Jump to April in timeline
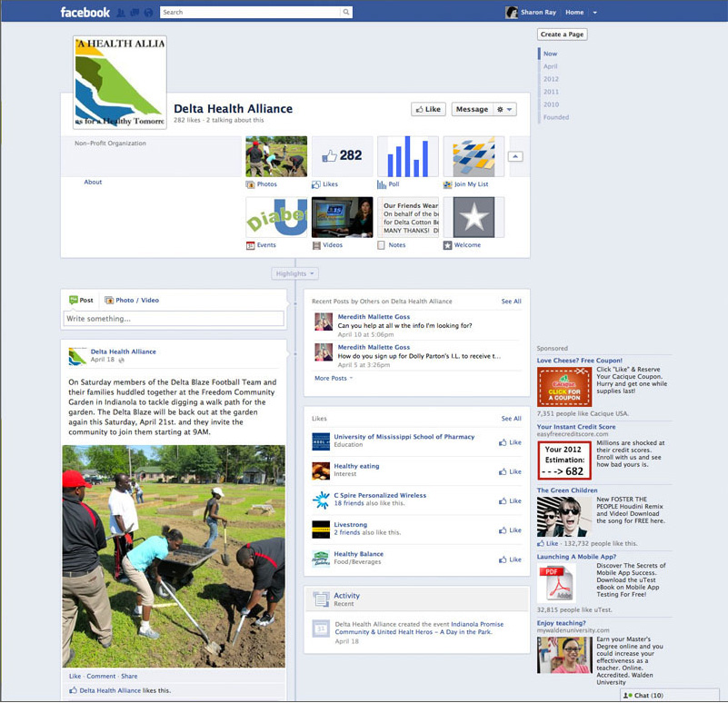728x703 pixels. [550, 66]
